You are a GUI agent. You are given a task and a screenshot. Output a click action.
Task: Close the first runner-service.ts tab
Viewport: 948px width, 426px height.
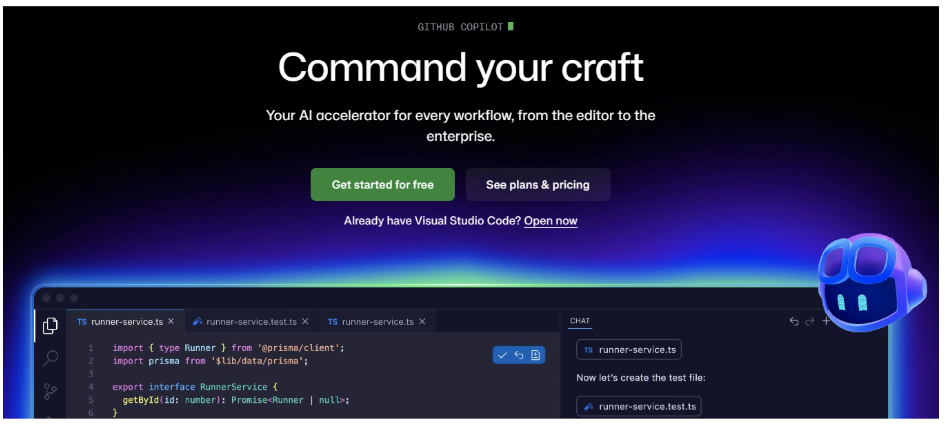171,321
